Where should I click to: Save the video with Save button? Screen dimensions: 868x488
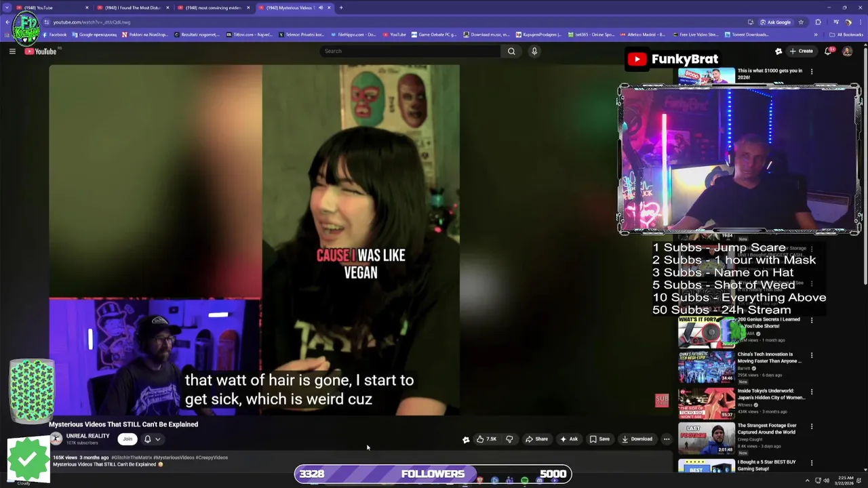tap(599, 439)
